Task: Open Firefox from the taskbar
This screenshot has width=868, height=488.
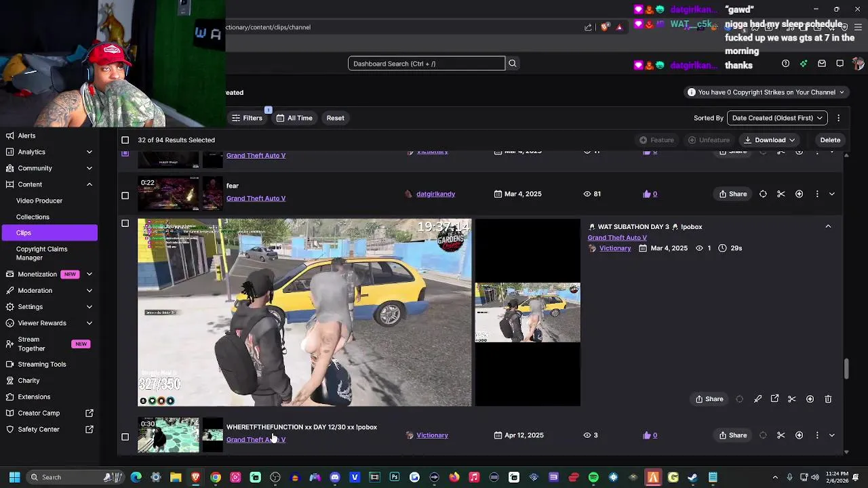Action: point(454,477)
